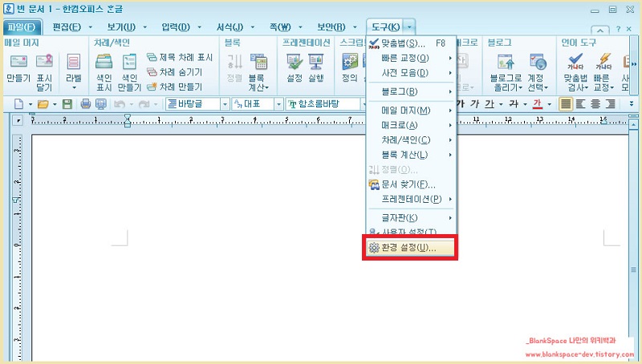Toggle center alignment button
Screen dimensions: 642x364
pos(595,104)
